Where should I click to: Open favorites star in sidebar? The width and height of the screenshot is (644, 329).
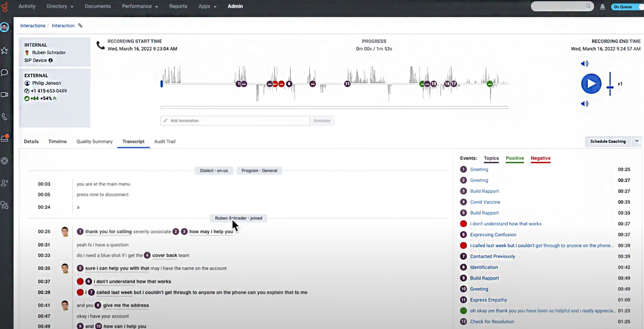pyautogui.click(x=5, y=50)
